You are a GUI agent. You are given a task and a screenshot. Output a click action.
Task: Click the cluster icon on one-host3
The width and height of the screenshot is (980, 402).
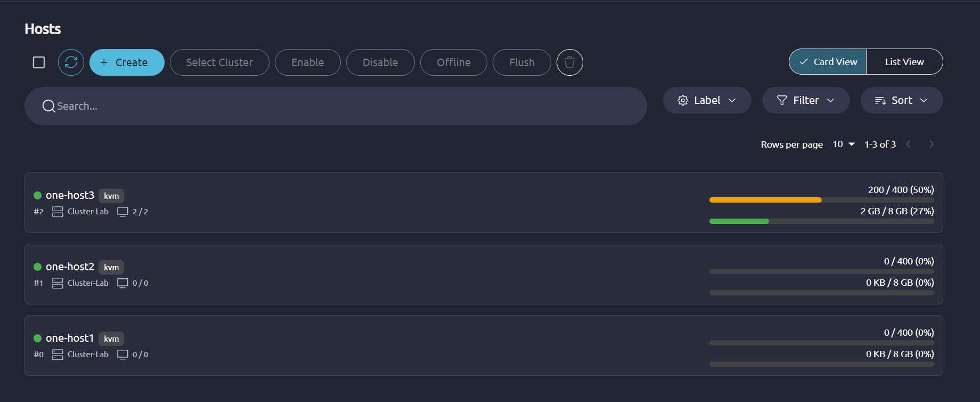point(58,212)
